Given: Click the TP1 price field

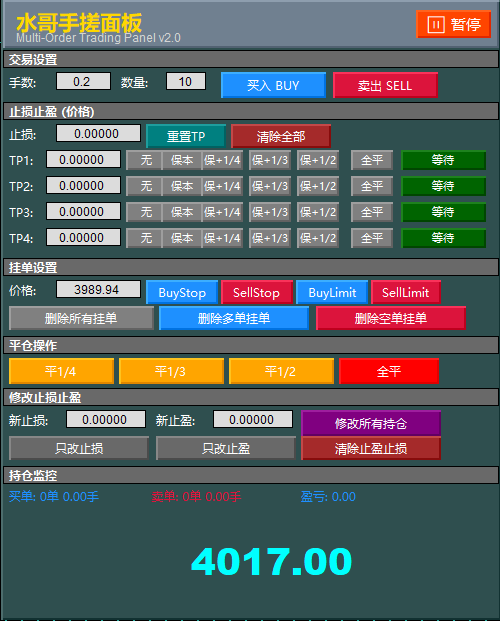Looking at the screenshot, I should point(83,159).
